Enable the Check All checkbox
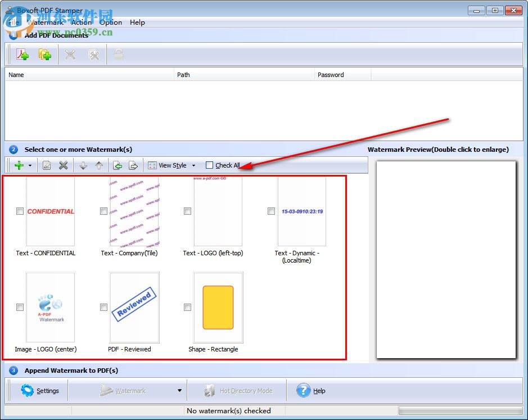 pyautogui.click(x=210, y=165)
